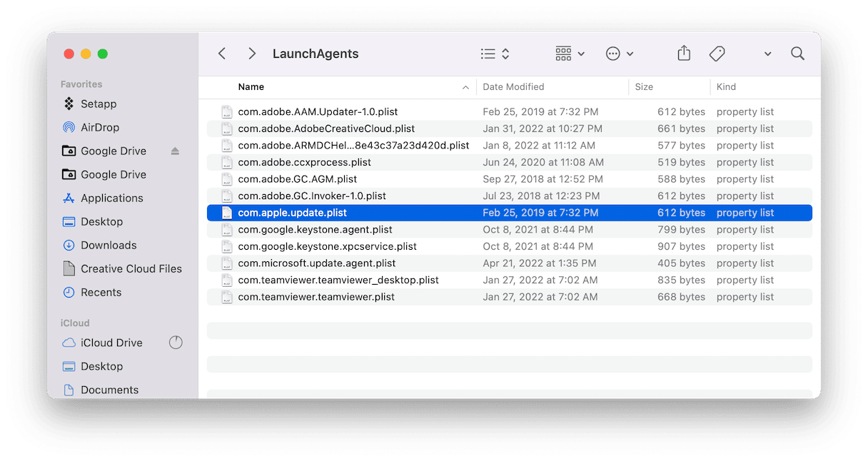The image size is (868, 461).
Task: Open the Search magnifier icon
Action: click(x=798, y=54)
